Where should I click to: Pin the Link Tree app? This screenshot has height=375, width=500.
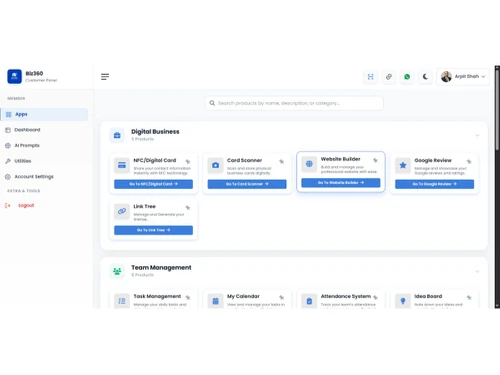(x=188, y=208)
